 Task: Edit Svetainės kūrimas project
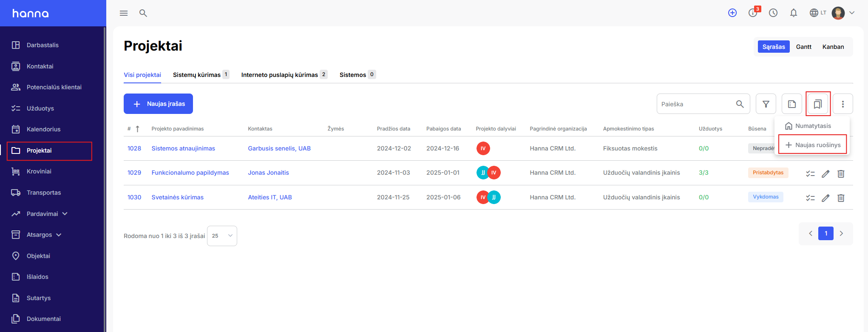825,198
